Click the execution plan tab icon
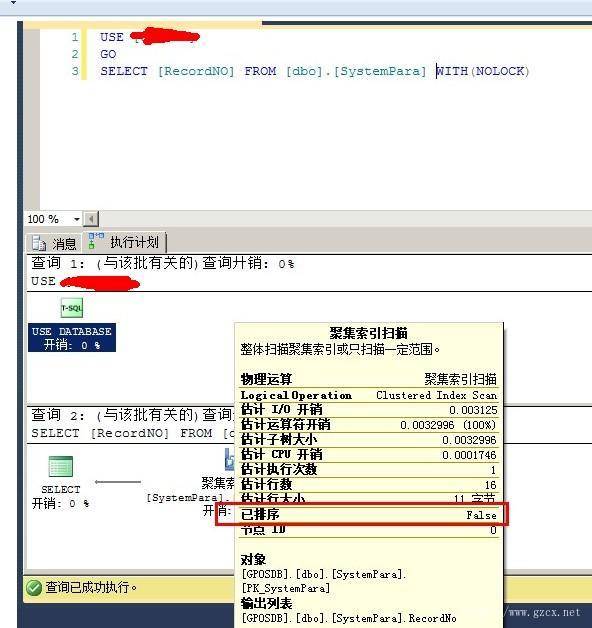 96,241
